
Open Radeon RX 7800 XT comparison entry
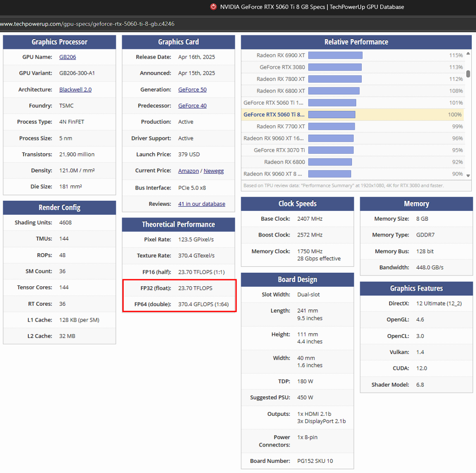(280, 79)
